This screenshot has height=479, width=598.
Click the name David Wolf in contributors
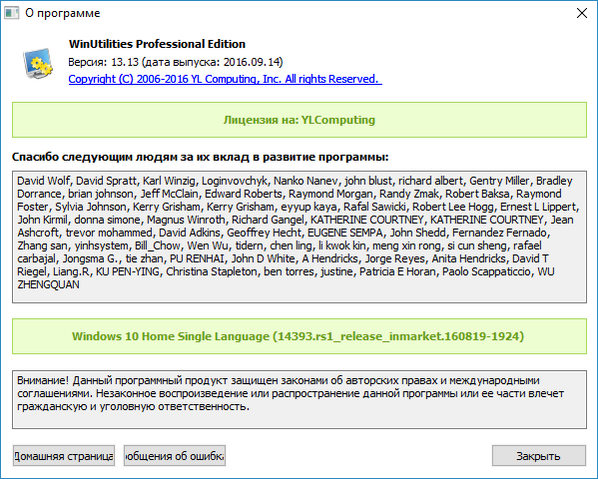pos(43,181)
